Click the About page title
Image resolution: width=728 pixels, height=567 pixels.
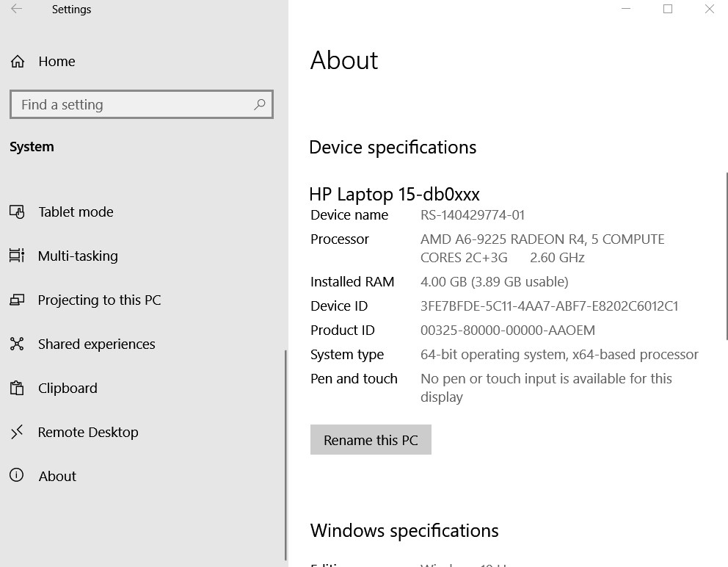pyautogui.click(x=344, y=60)
